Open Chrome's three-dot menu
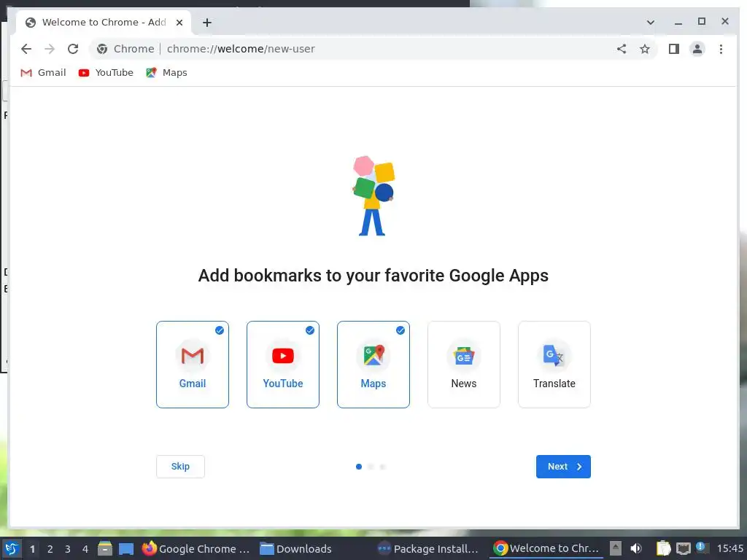The height and width of the screenshot is (560, 747). coord(721,49)
